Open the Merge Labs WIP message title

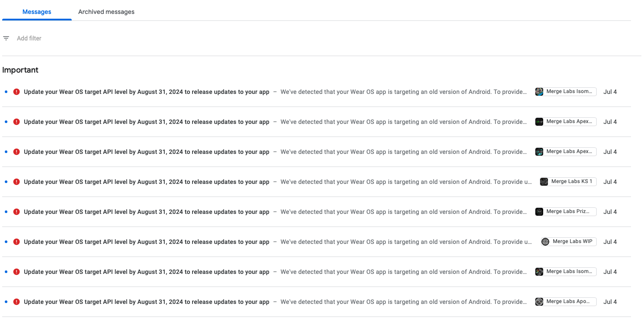pyautogui.click(x=146, y=242)
